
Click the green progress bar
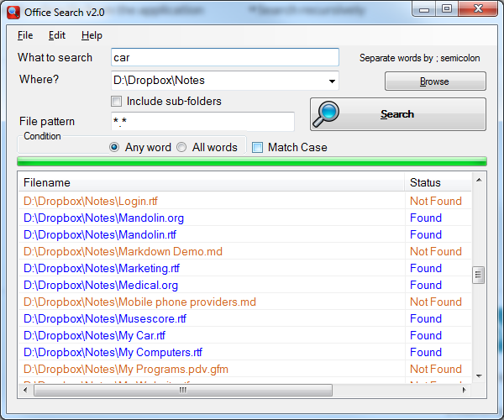click(x=252, y=161)
